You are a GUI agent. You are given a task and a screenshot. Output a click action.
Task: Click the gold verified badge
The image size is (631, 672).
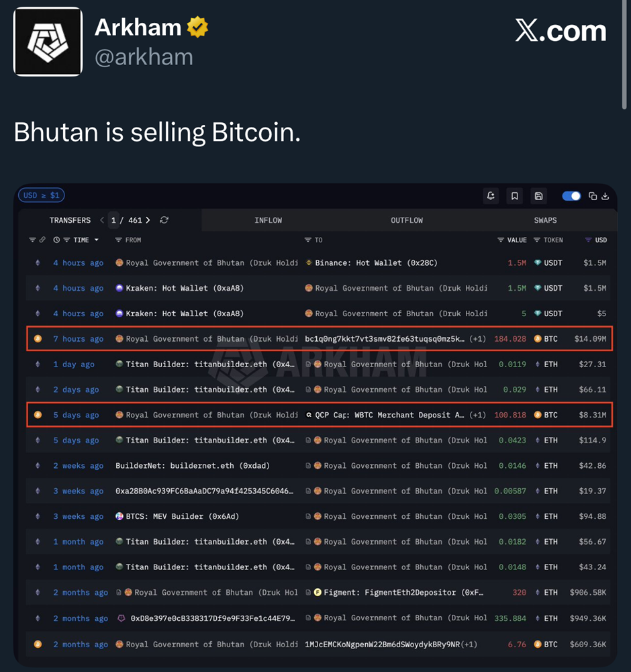tap(197, 28)
